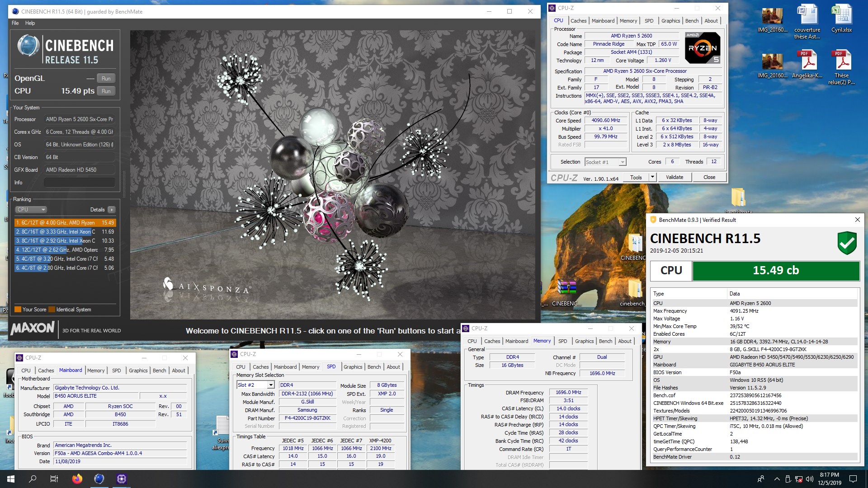Open Bench tab in top CPU-Z
Image resolution: width=868 pixels, height=488 pixels.
(692, 21)
